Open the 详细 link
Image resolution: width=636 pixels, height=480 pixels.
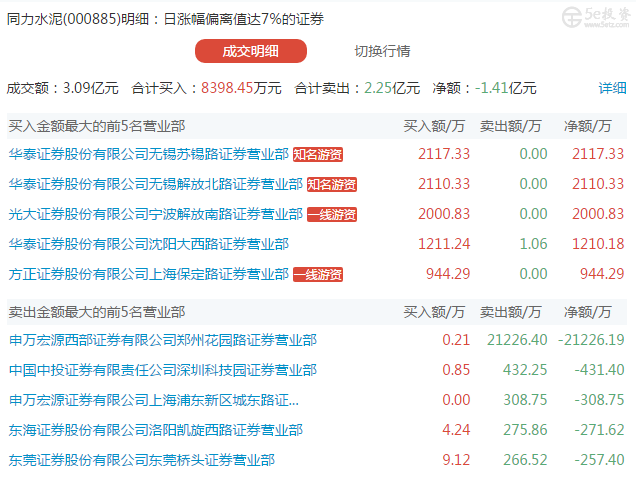pyautogui.click(x=612, y=88)
